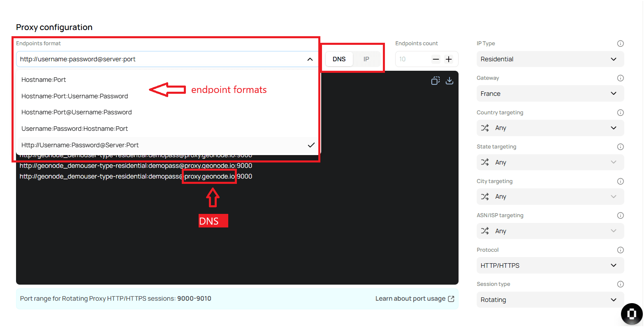Viewport: 644px width, 327px height.
Task: Click the Endpoints count input field
Action: 411,59
